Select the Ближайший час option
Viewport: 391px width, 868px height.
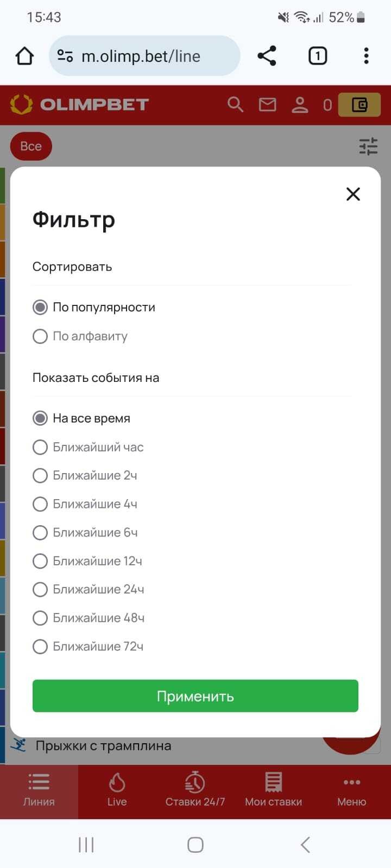(40, 447)
